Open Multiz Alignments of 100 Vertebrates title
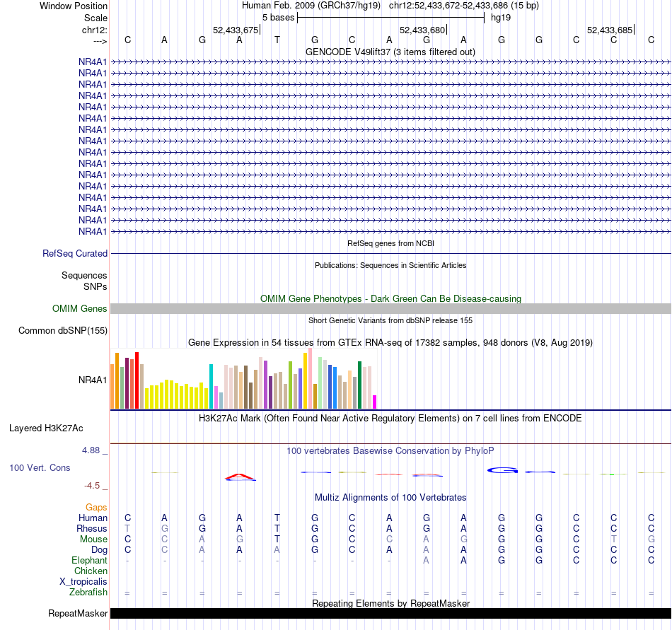The width and height of the screenshot is (672, 630). pos(390,497)
